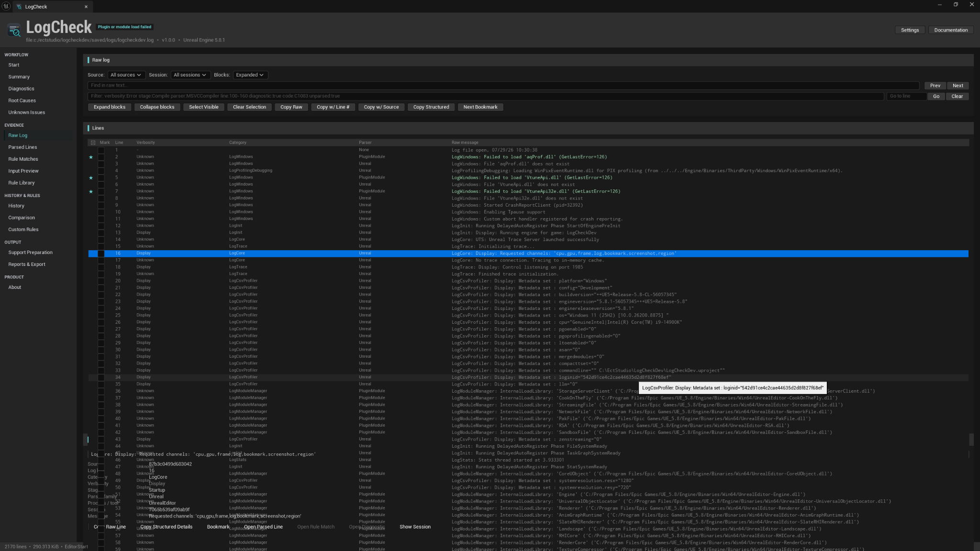
Task: Clear the filter with Clear button
Action: [957, 97]
